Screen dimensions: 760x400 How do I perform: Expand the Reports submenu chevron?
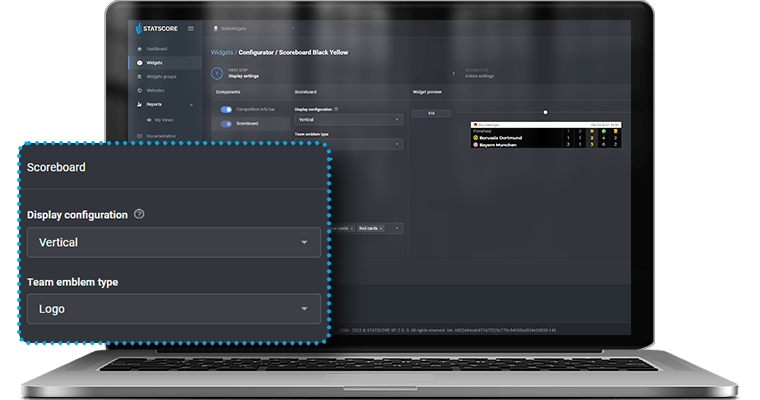(191, 105)
